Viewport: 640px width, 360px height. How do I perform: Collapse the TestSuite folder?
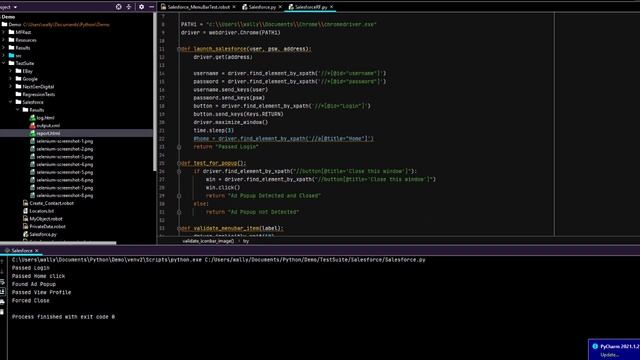[4, 63]
